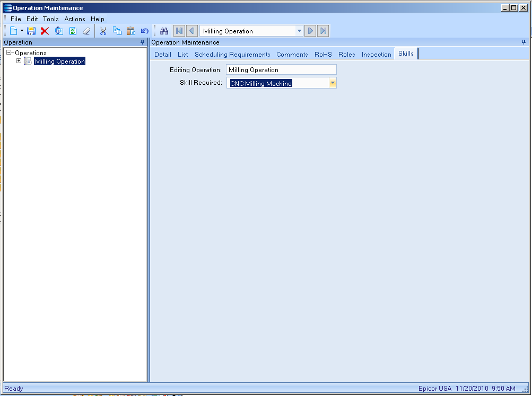Undo changes with the blue arrow icon
The height and width of the screenshot is (396, 532).
(x=145, y=31)
